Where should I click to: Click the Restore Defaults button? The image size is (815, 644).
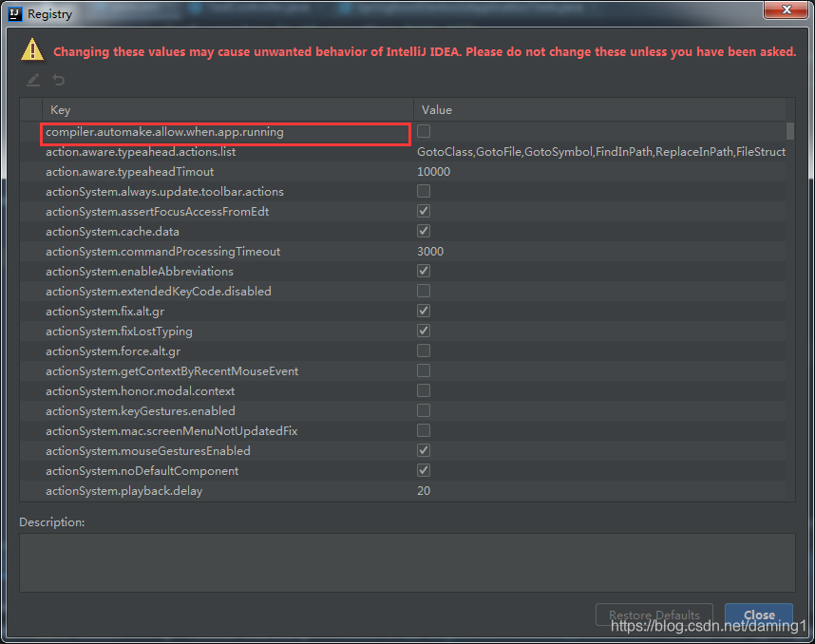(x=654, y=615)
